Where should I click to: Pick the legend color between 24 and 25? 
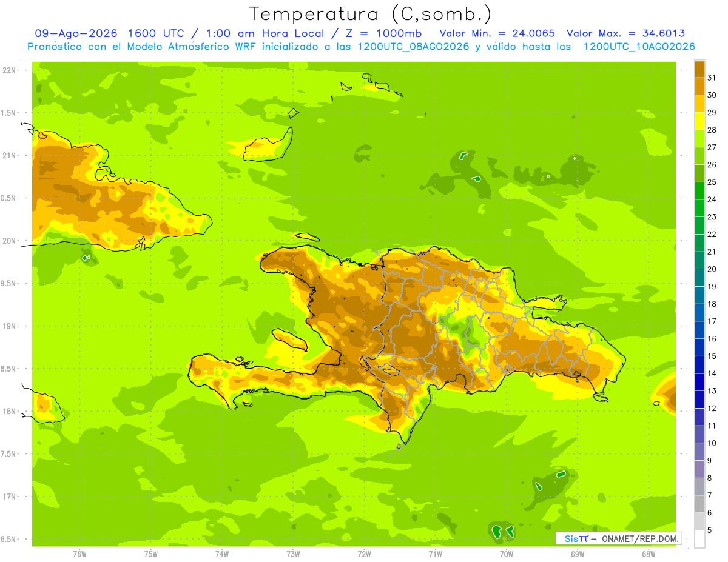pos(699,191)
